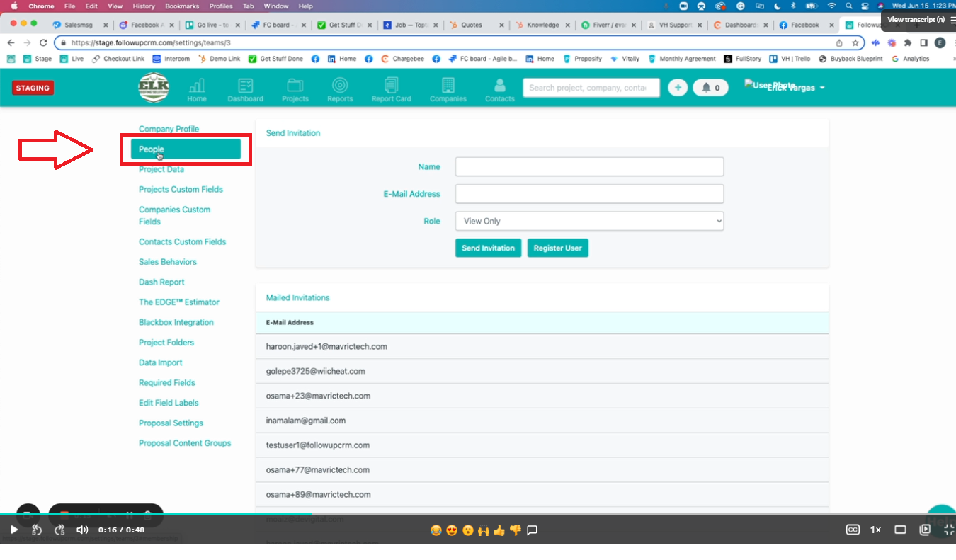The image size is (956, 560).
Task: Toggle theater mode rectangle icon
Action: point(900,530)
